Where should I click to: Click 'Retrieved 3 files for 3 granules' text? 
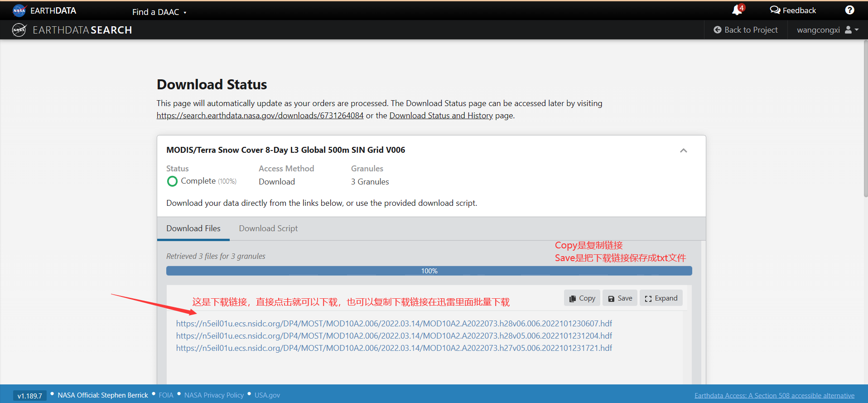point(216,256)
